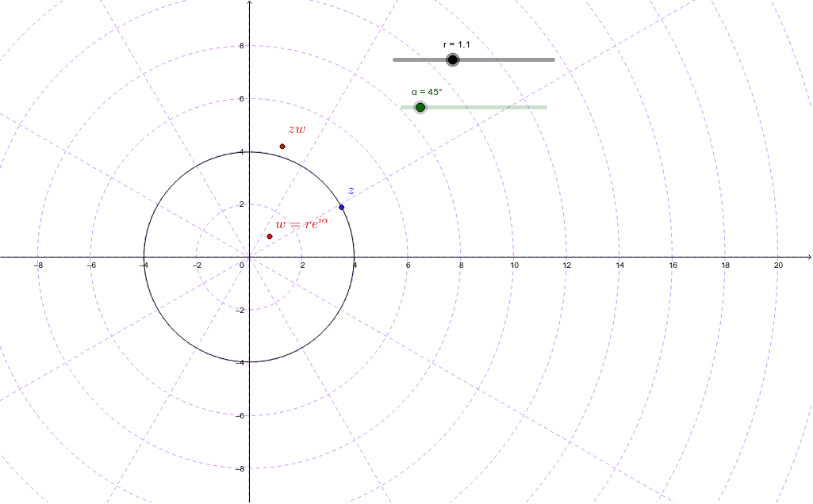Screen dimensions: 813x504
Task: Select the red point w near the origin
Action: (270, 236)
